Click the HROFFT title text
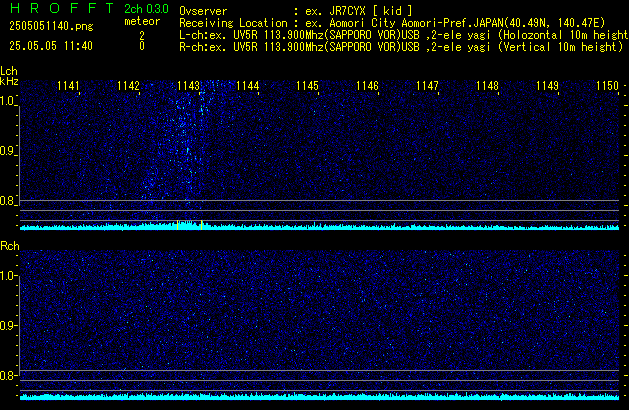Viewport: 629px width, 410px height. (62, 8)
